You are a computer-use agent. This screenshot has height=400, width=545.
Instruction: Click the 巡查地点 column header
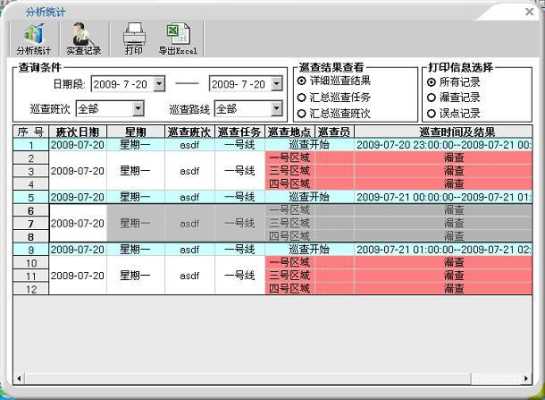[x=290, y=132]
